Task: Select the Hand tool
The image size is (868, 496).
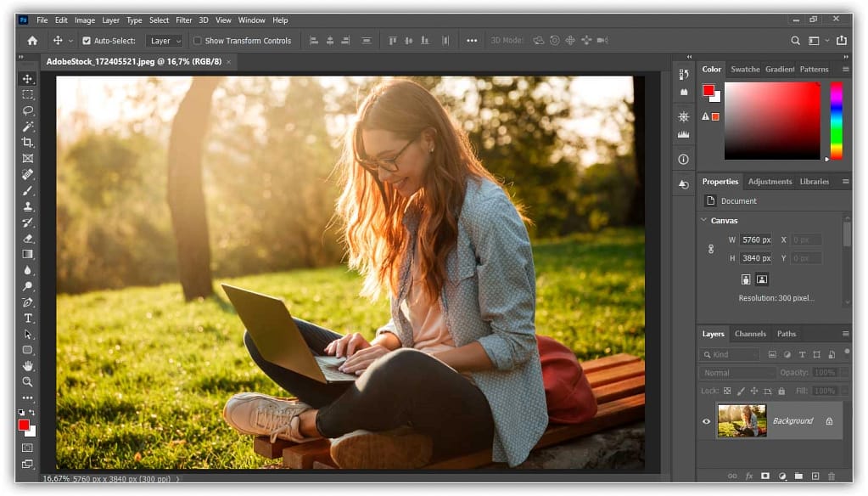Action: coord(27,366)
